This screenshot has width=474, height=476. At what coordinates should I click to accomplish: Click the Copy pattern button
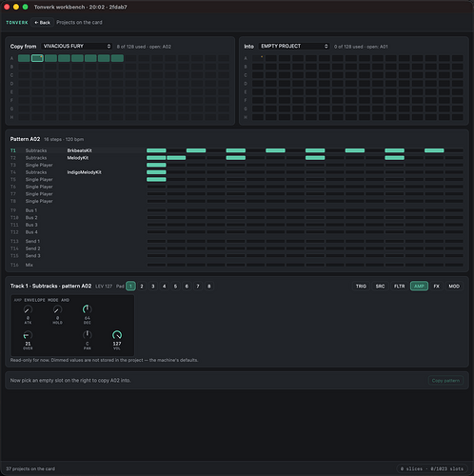(445, 381)
